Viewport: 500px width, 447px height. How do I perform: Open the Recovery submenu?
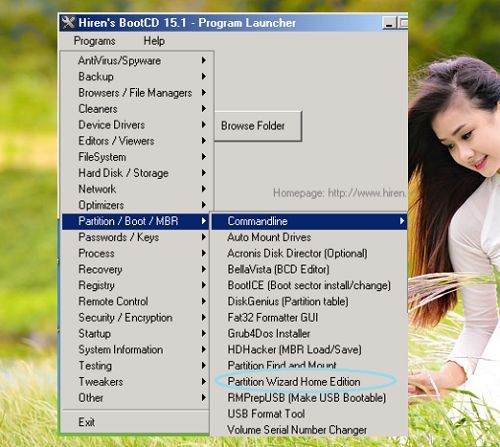(135, 269)
